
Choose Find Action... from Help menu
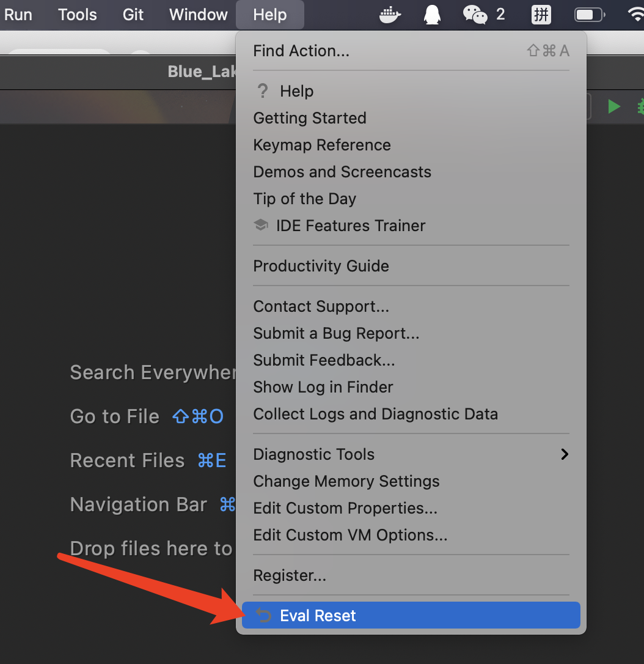pos(301,51)
